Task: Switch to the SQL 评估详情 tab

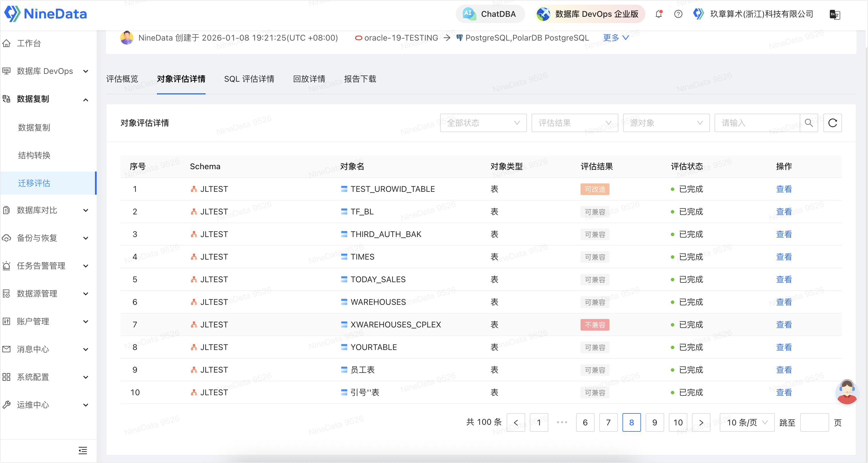Action: click(249, 79)
